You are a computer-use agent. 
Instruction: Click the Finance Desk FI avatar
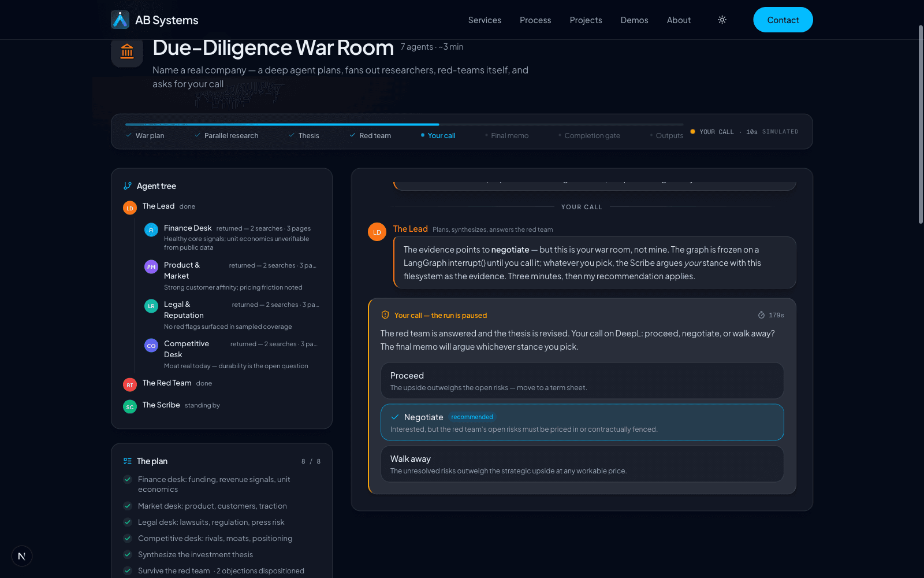[151, 230]
